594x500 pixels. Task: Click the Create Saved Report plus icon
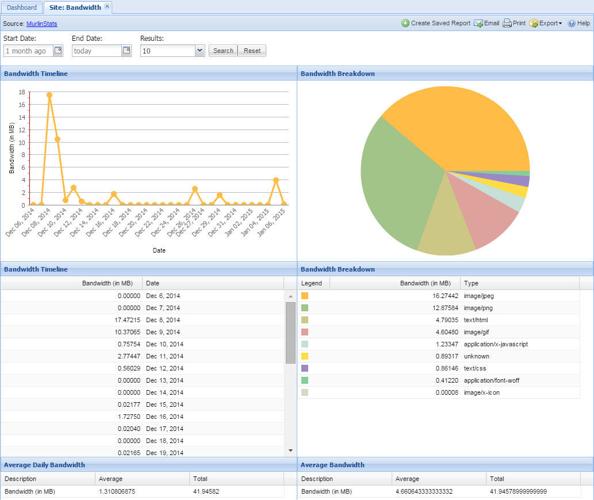405,23
